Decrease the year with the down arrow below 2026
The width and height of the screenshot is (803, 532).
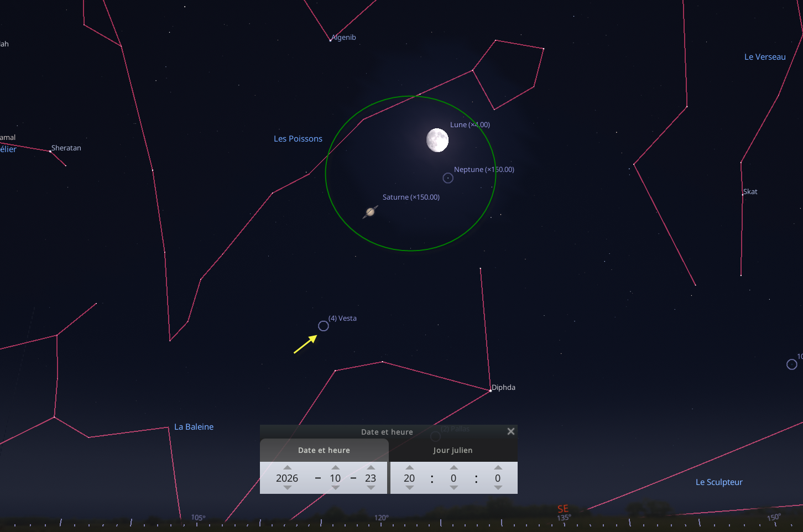287,488
